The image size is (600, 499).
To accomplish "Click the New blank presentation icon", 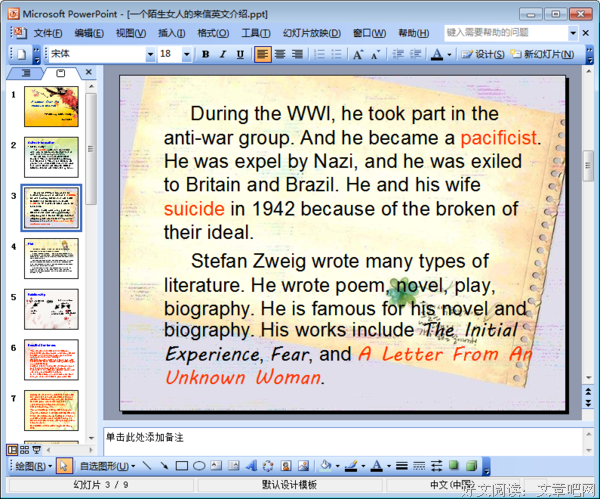I will [21, 54].
